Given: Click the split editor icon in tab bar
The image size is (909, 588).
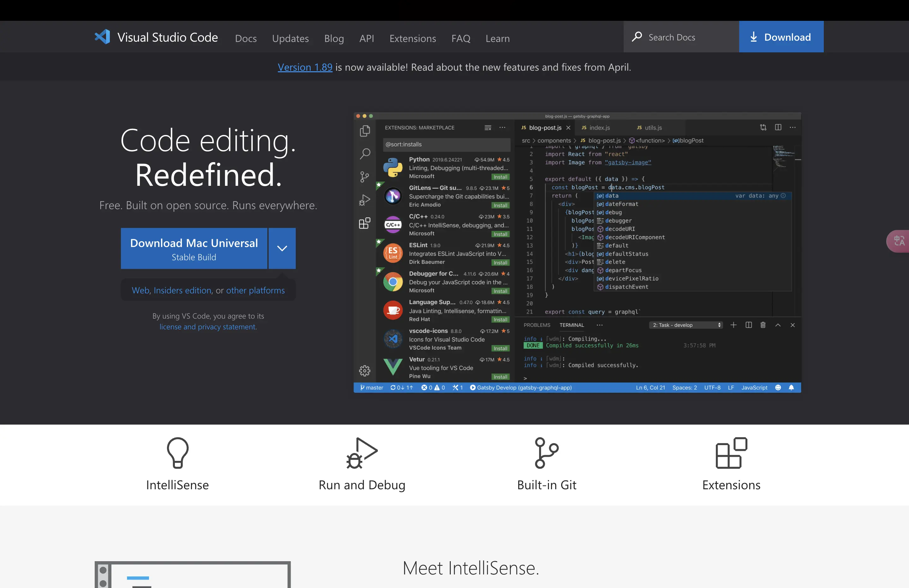Looking at the screenshot, I should tap(778, 127).
